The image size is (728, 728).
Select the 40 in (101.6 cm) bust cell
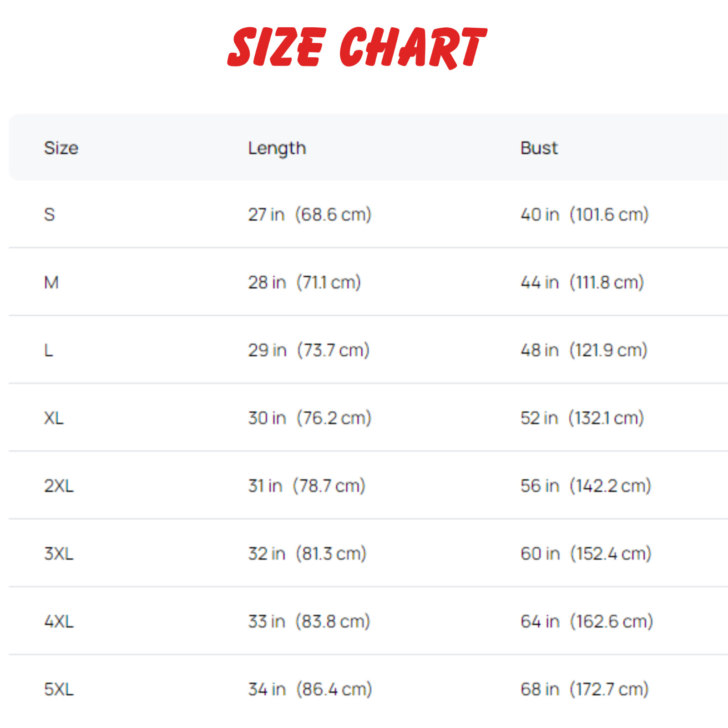[x=585, y=214]
